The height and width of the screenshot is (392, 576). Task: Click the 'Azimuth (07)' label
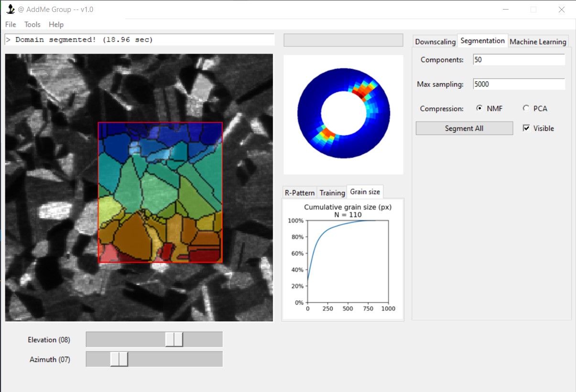[x=50, y=360]
